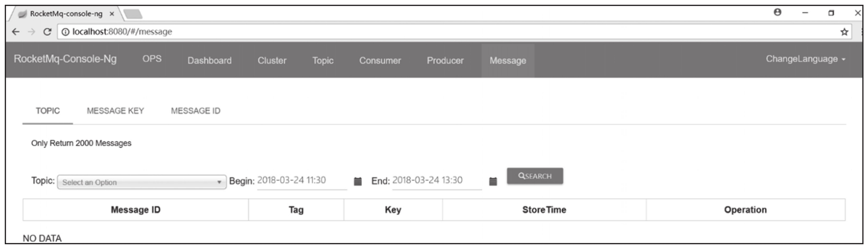
Task: Switch to the Consumer page
Action: [380, 61]
